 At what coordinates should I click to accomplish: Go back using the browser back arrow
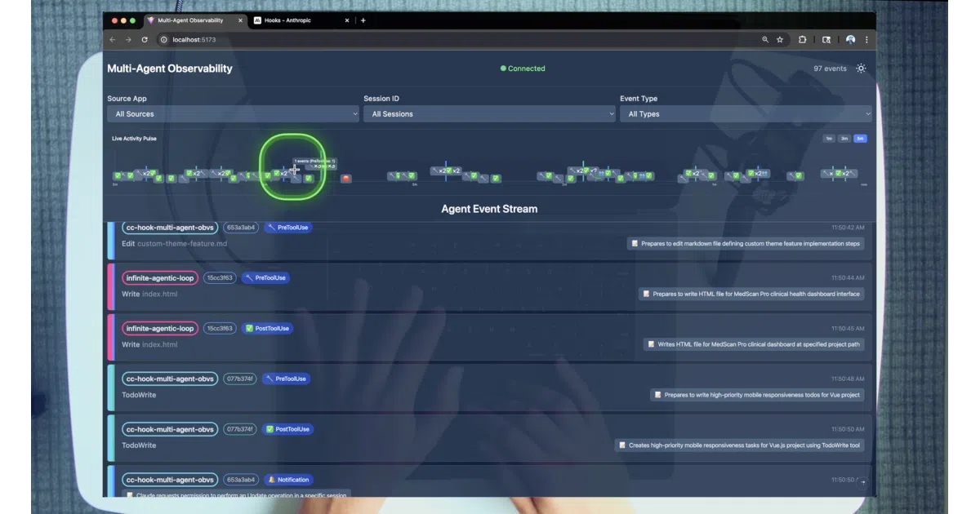[x=113, y=39]
